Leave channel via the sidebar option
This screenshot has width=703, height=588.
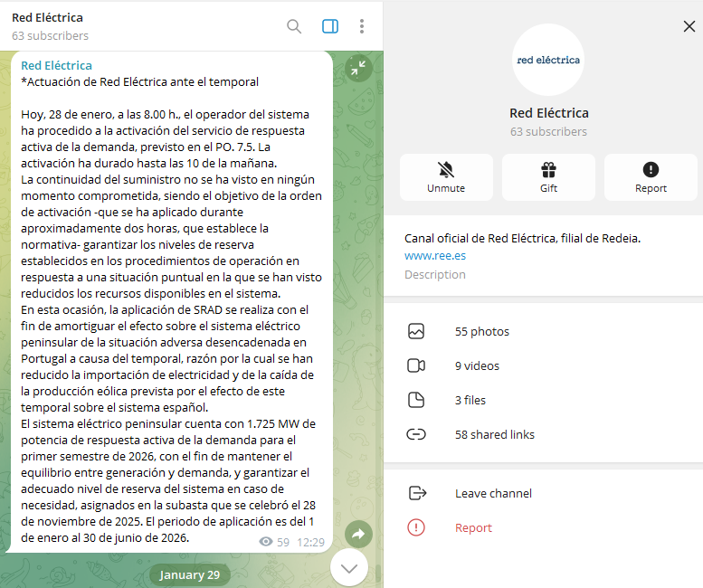492,494
